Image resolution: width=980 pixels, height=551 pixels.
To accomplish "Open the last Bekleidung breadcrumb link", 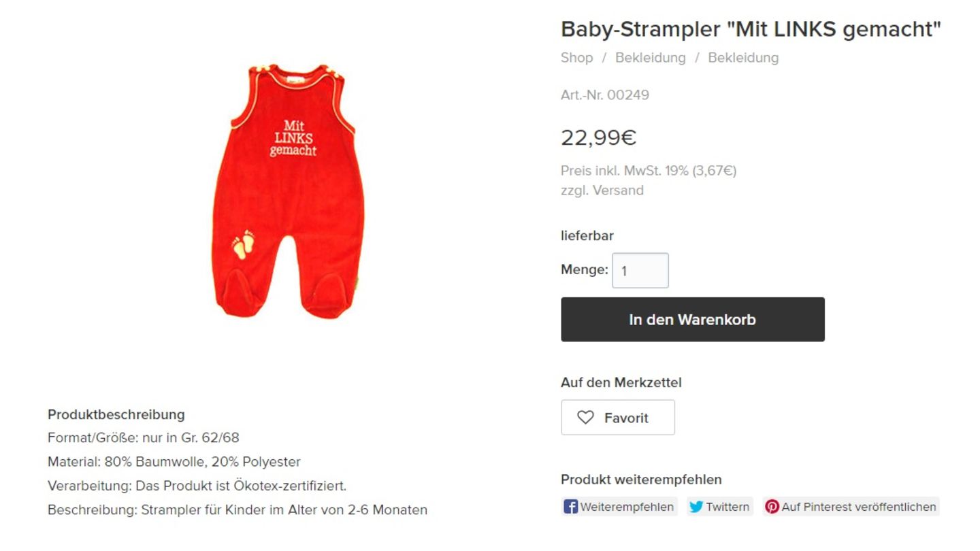I will pos(743,58).
